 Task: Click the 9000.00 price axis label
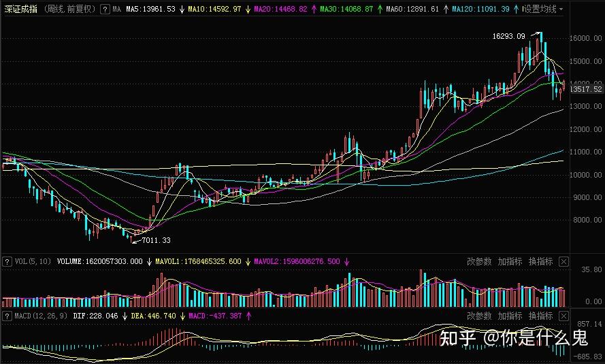587,197
